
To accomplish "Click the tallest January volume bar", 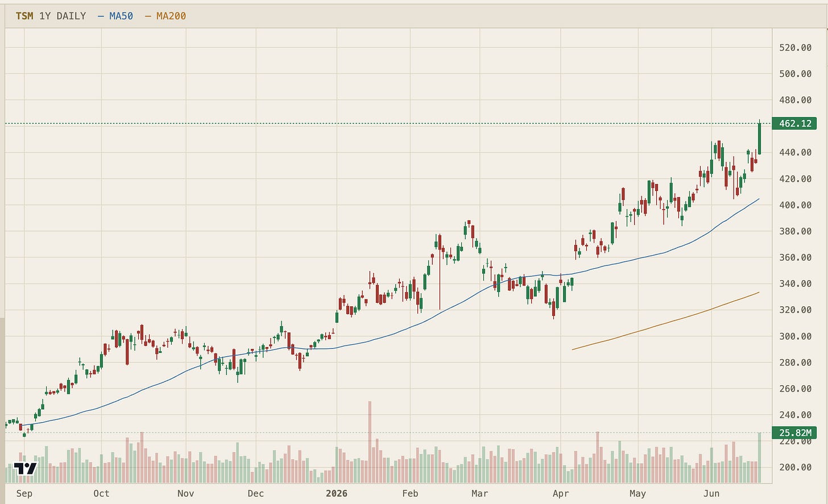I will (x=370, y=442).
